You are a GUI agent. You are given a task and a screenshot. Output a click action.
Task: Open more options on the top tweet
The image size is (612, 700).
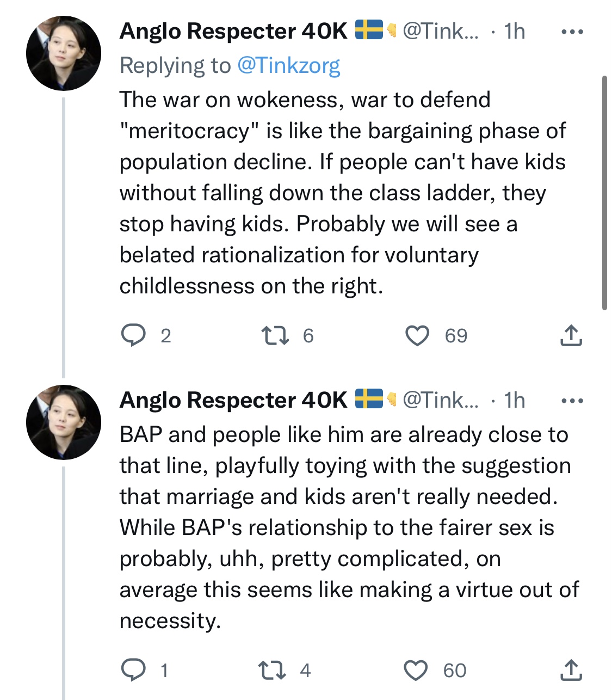(x=572, y=32)
